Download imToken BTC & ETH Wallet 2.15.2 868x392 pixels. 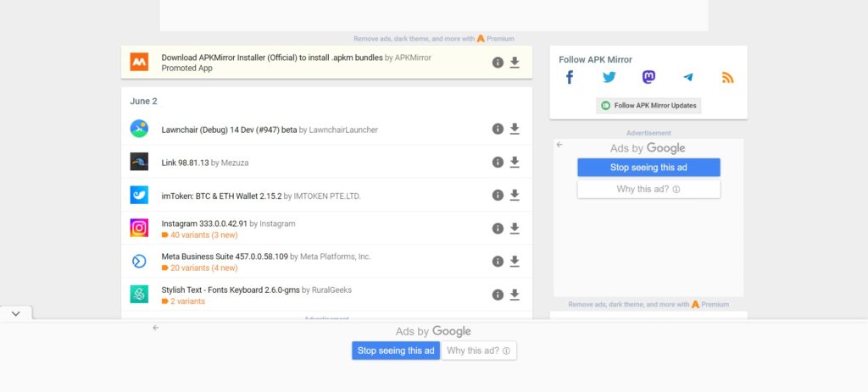(515, 196)
